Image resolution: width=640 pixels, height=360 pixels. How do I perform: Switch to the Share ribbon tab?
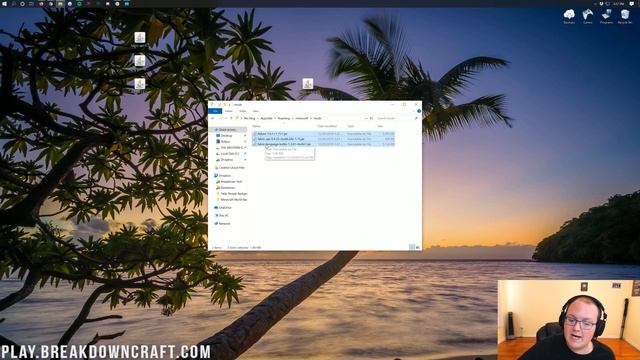click(x=242, y=111)
